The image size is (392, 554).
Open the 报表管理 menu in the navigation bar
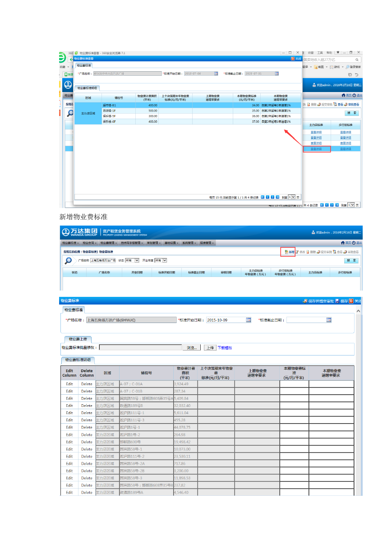click(207, 243)
